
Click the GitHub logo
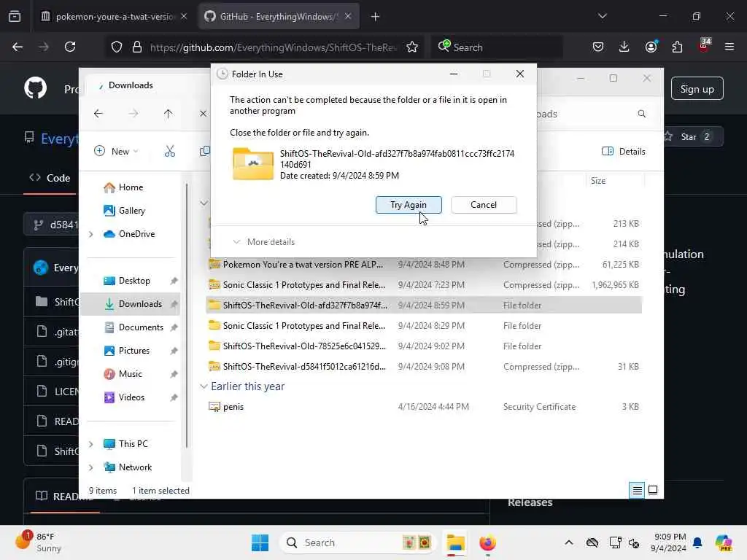coord(35,88)
